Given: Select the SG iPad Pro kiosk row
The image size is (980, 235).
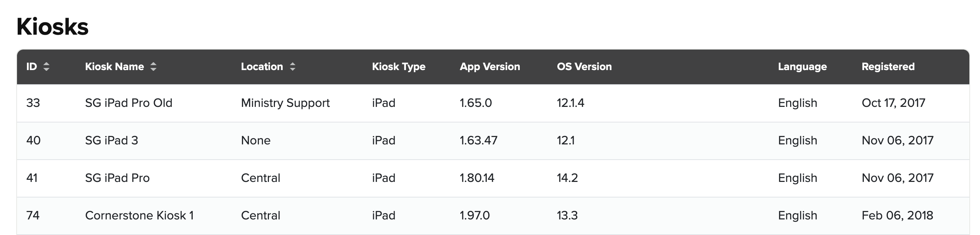Looking at the screenshot, I should (117, 178).
